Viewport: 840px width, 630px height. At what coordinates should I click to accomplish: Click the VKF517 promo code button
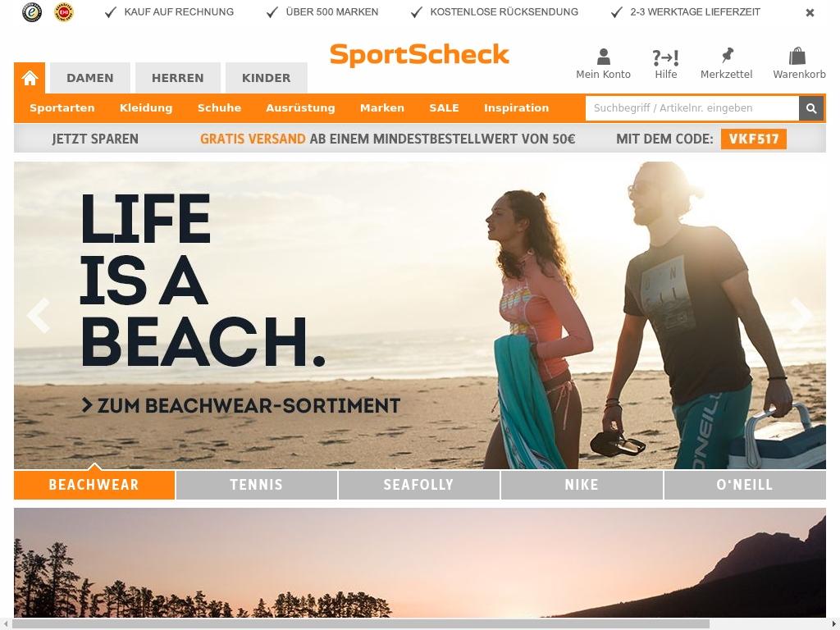753,139
